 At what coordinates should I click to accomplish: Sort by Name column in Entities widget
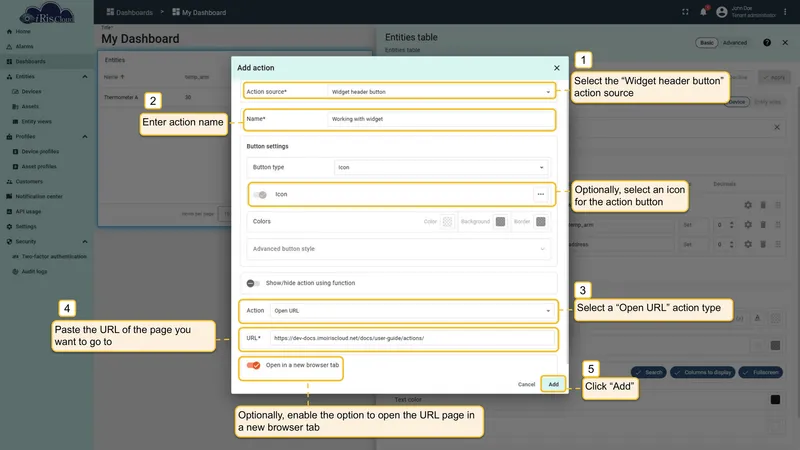pyautogui.click(x=114, y=77)
